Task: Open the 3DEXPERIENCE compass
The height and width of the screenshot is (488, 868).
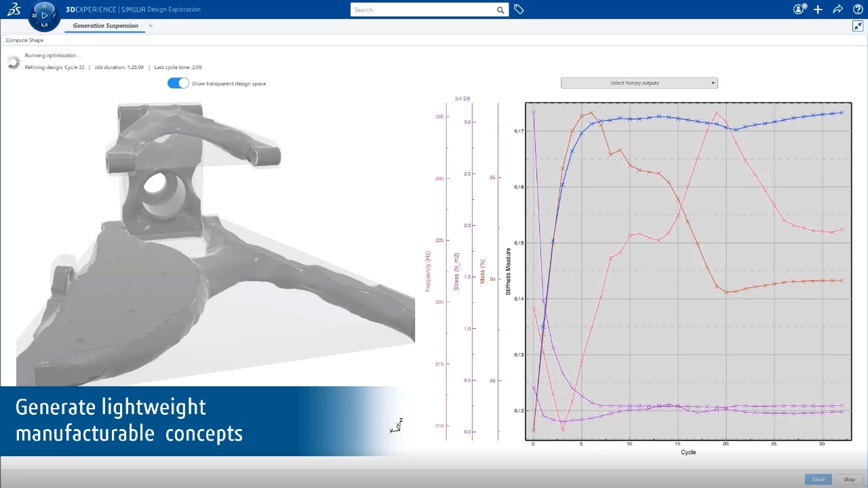Action: [44, 15]
